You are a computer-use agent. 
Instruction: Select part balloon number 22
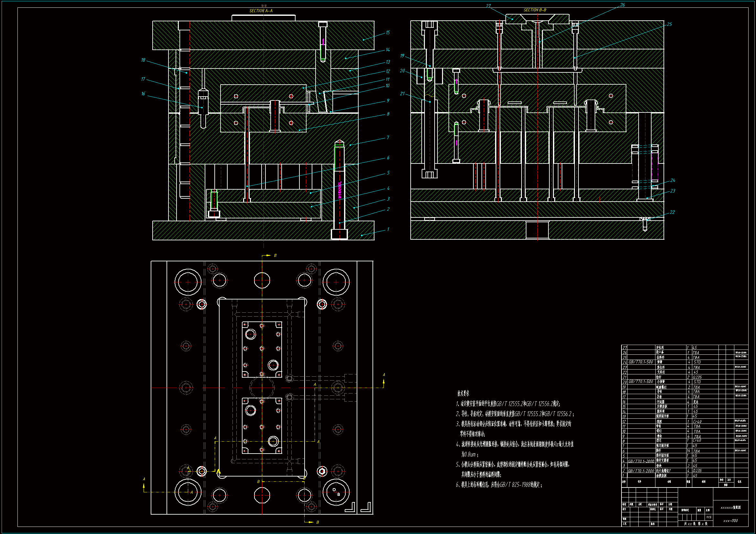pyautogui.click(x=672, y=212)
